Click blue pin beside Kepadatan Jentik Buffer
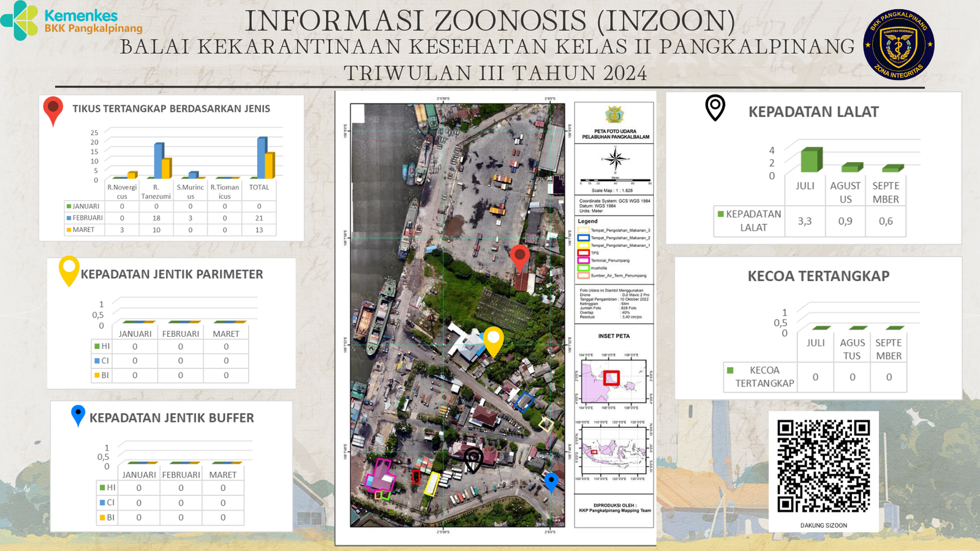980x551 pixels. coord(78,414)
